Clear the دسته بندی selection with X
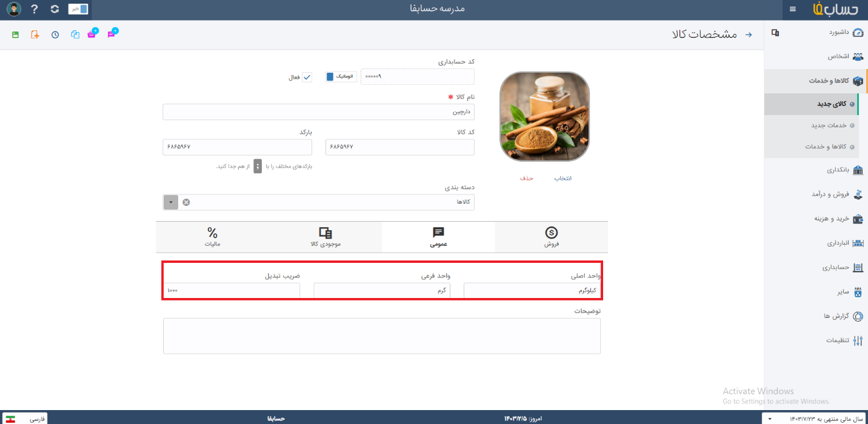868x424 pixels. pos(186,202)
